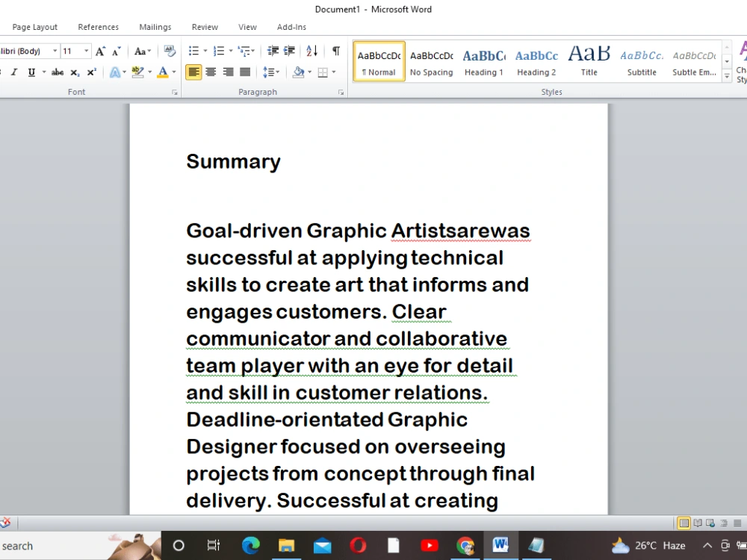Open File Explorer from taskbar
Screen dimensions: 747x560
tap(286, 545)
